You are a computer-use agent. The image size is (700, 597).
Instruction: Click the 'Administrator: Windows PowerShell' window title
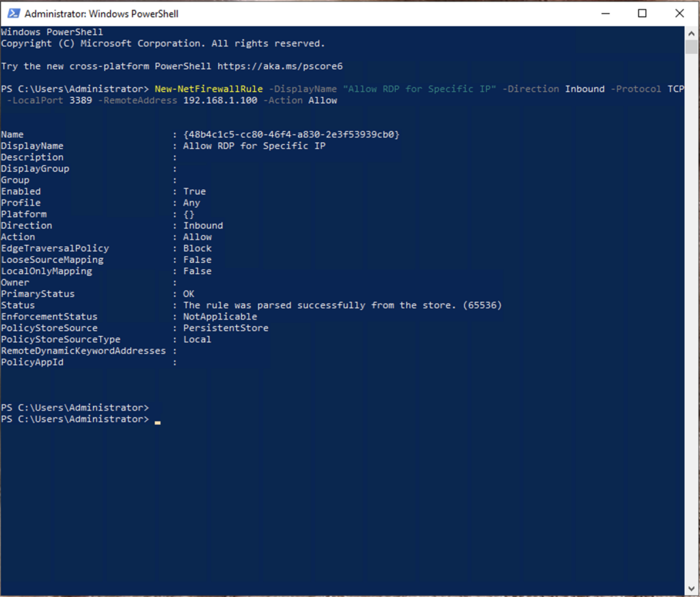(x=101, y=14)
